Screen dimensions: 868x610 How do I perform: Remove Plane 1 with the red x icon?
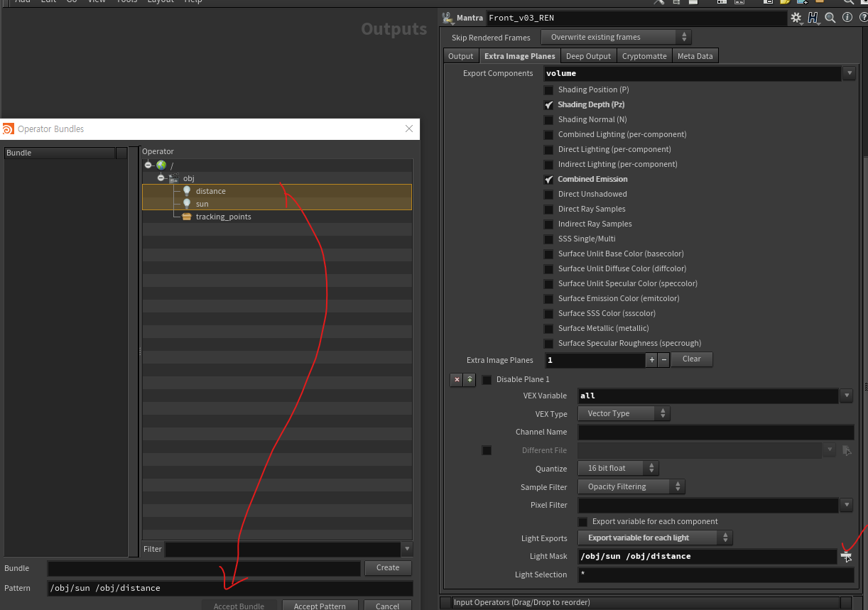coord(457,380)
